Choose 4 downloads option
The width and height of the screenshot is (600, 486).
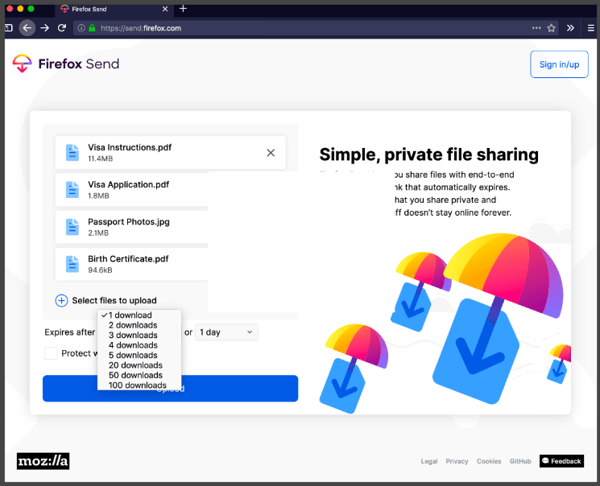tap(139, 345)
